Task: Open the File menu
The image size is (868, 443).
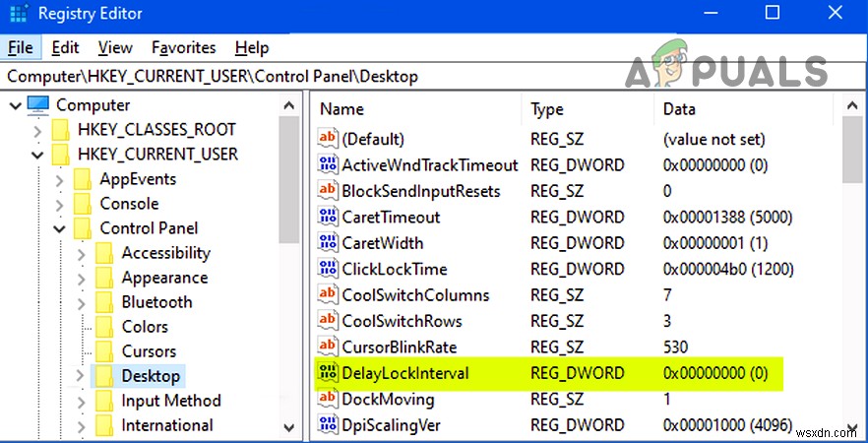Action: (20, 47)
